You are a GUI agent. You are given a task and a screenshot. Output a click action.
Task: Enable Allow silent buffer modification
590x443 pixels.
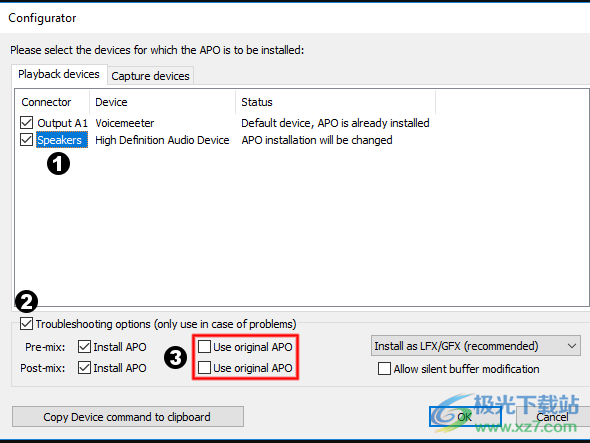pos(384,369)
